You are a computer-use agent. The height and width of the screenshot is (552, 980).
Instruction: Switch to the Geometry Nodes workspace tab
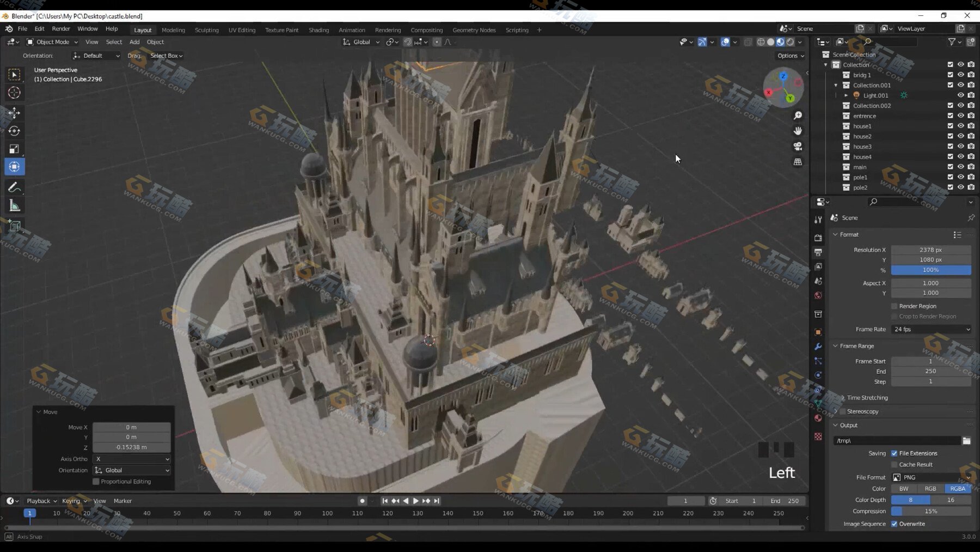click(x=474, y=30)
